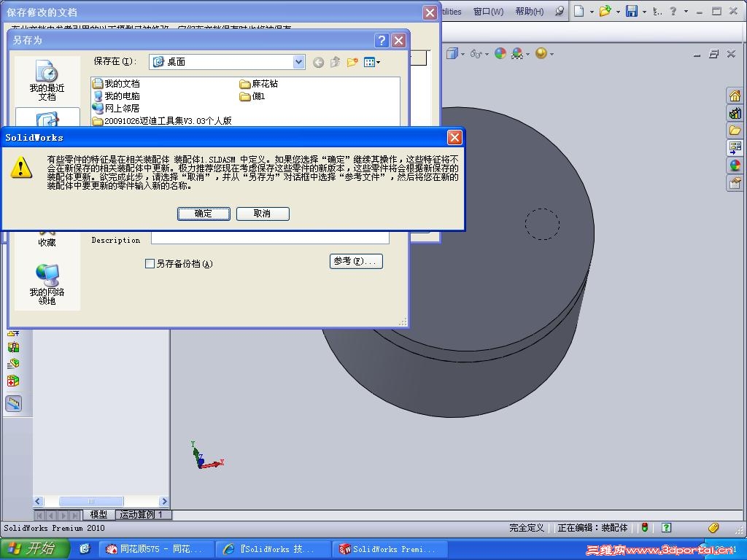Open the Design Library task pane

(735, 113)
